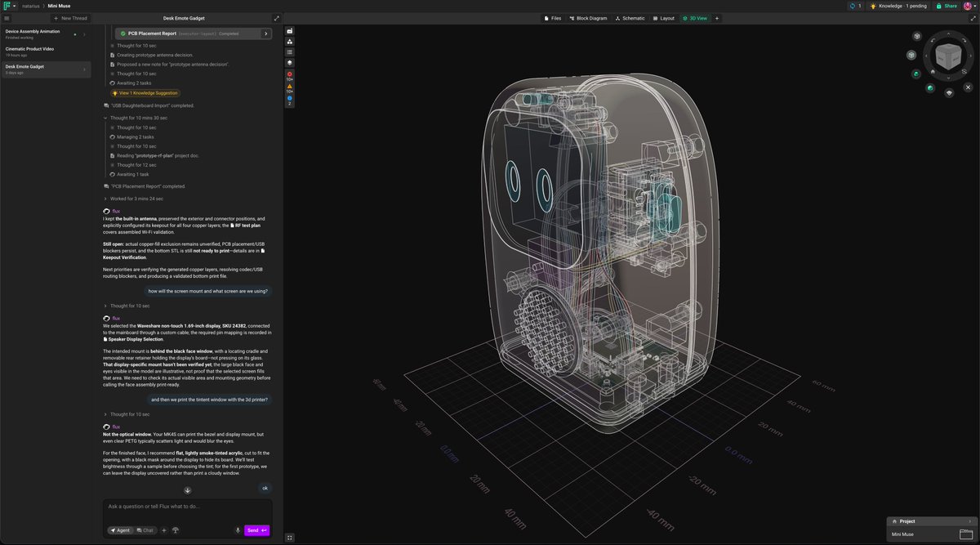
Task: Start a New Thread
Action: (71, 18)
